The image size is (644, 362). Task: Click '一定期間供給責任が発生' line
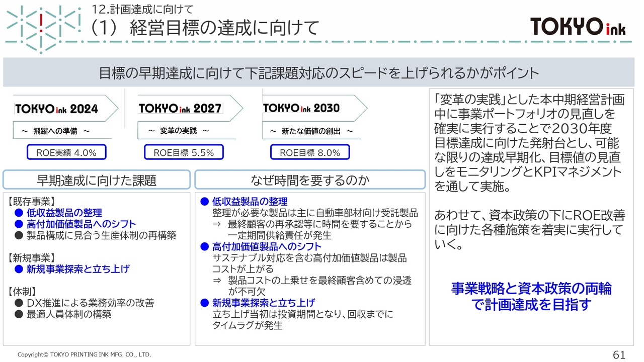(280, 235)
